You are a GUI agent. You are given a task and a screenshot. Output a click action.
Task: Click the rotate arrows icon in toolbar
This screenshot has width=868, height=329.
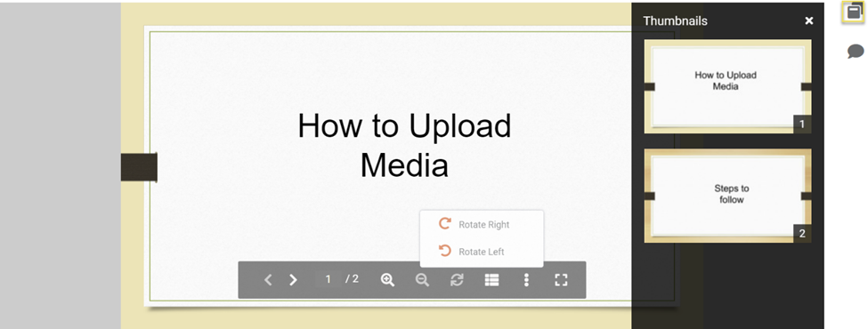[x=457, y=280]
